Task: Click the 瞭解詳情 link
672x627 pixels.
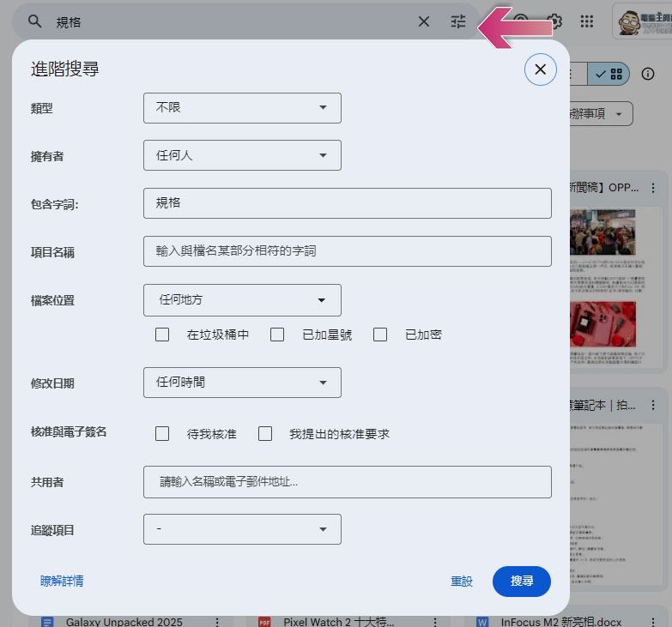Action: [x=62, y=582]
